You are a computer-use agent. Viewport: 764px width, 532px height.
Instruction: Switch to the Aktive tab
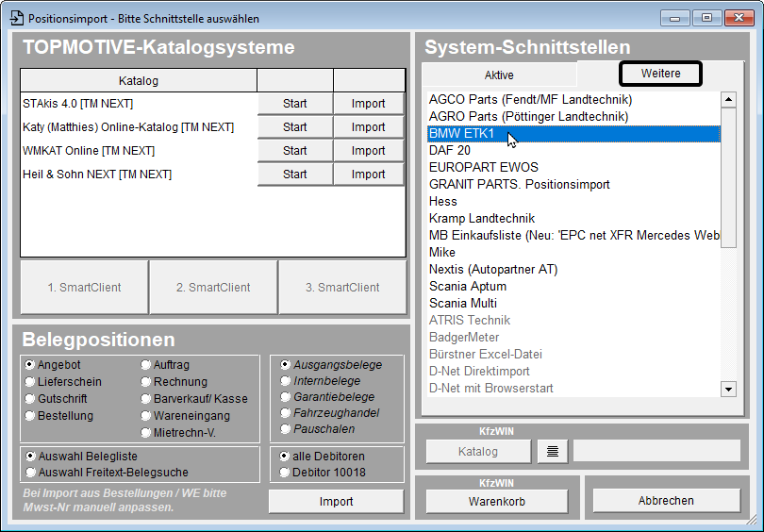[x=499, y=75]
